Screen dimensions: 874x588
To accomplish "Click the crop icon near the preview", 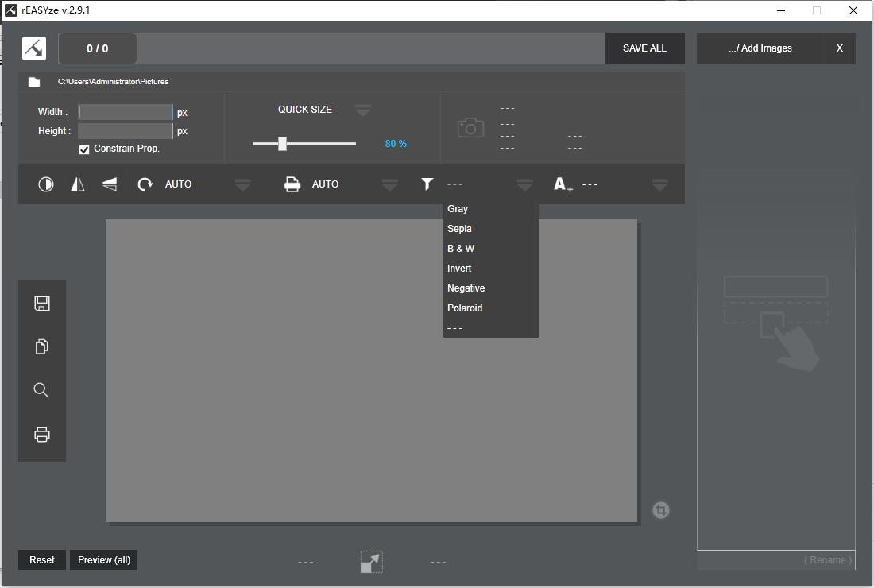I will tap(661, 510).
